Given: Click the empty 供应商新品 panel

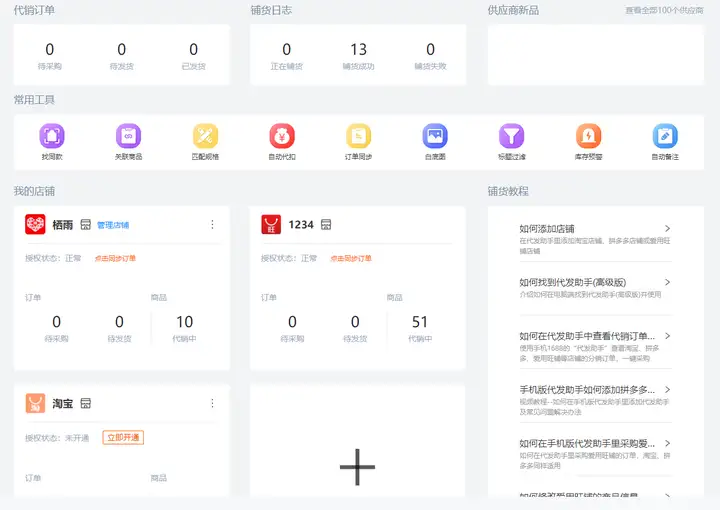Looking at the screenshot, I should click(596, 55).
